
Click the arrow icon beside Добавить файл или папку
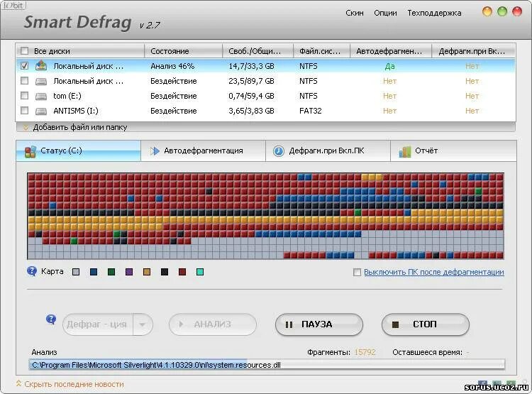click(x=26, y=128)
